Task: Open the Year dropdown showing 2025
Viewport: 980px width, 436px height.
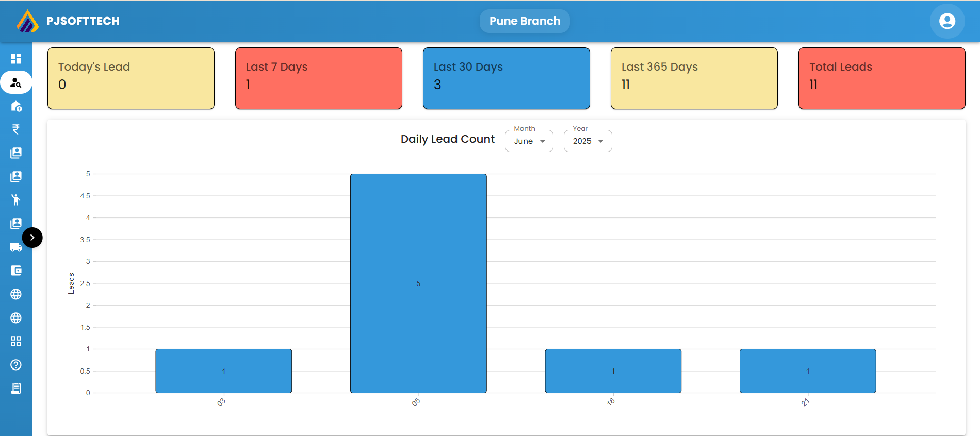Action: click(587, 141)
